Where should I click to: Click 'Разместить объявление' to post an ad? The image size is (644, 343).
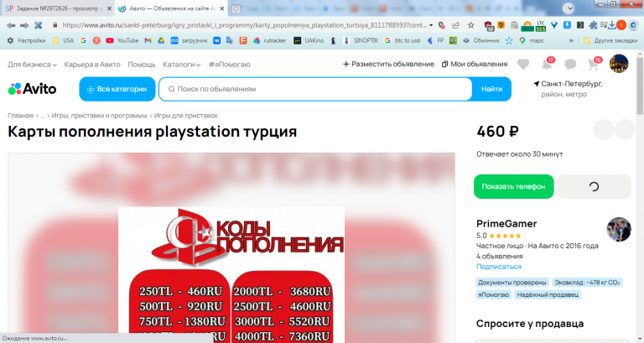388,64
